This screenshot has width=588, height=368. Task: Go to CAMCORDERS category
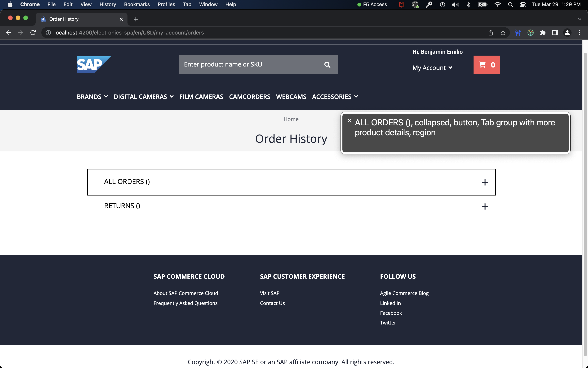pyautogui.click(x=250, y=97)
